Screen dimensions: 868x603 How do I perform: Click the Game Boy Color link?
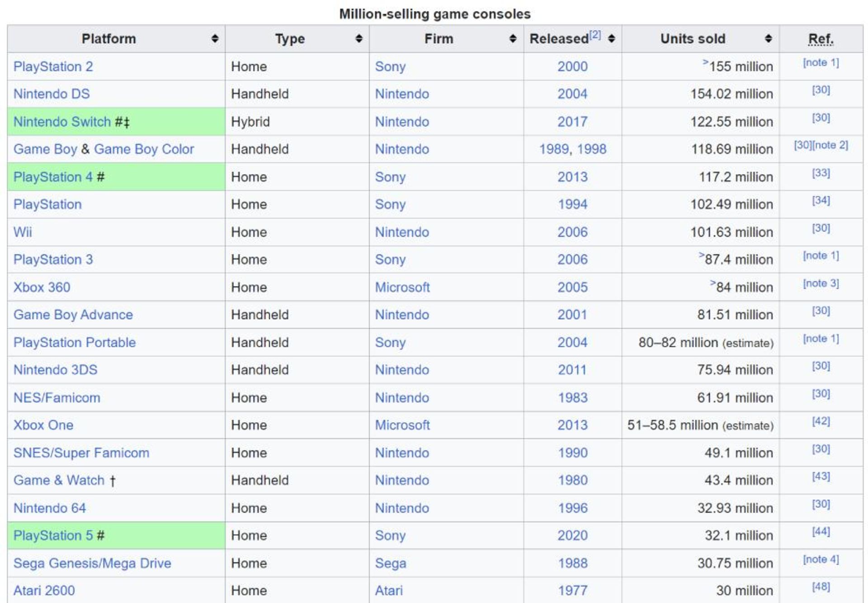click(x=144, y=149)
